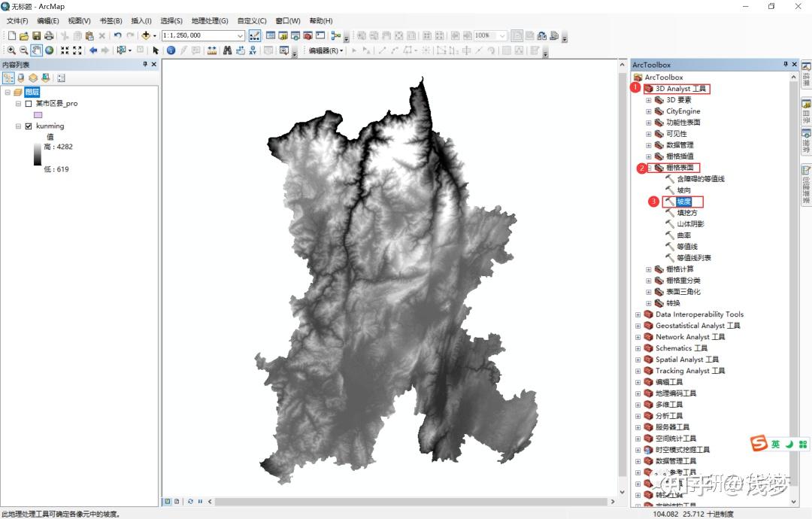Undo the last action
Viewport: 812px width, 519px height.
(118, 36)
